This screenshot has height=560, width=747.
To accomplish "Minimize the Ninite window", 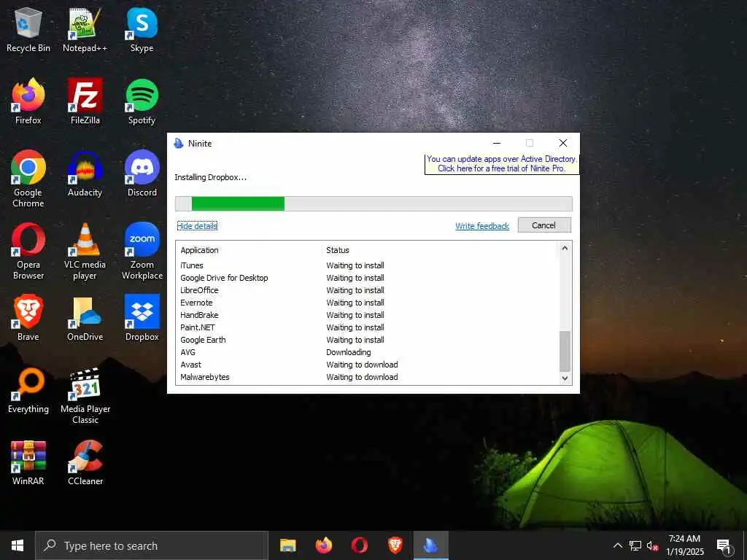I will point(496,143).
